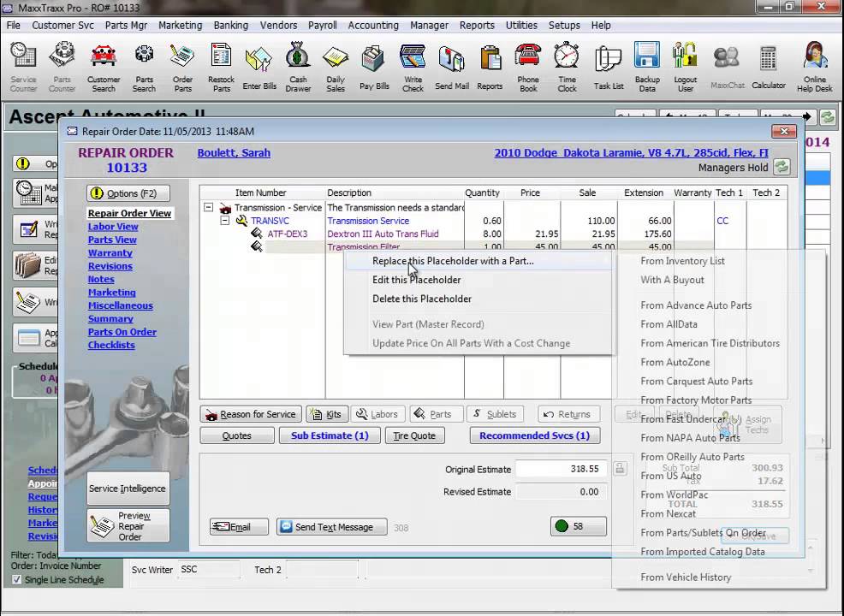Open the File menu
844x616 pixels.
point(14,26)
